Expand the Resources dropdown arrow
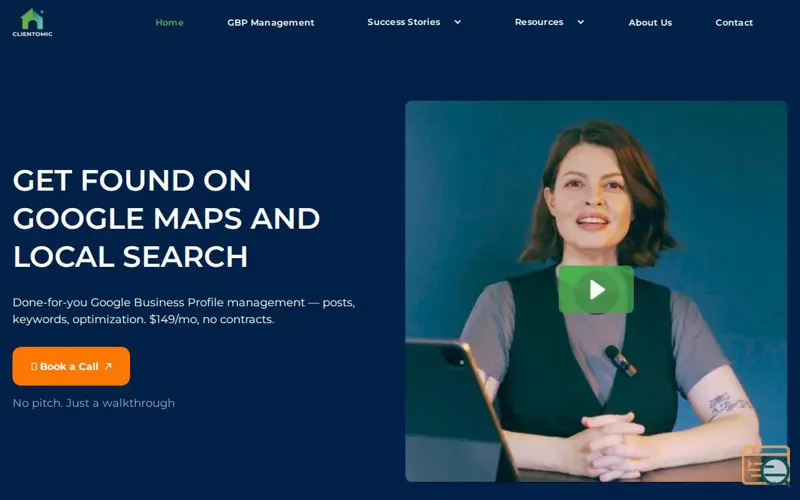This screenshot has height=500, width=800. pyautogui.click(x=581, y=22)
